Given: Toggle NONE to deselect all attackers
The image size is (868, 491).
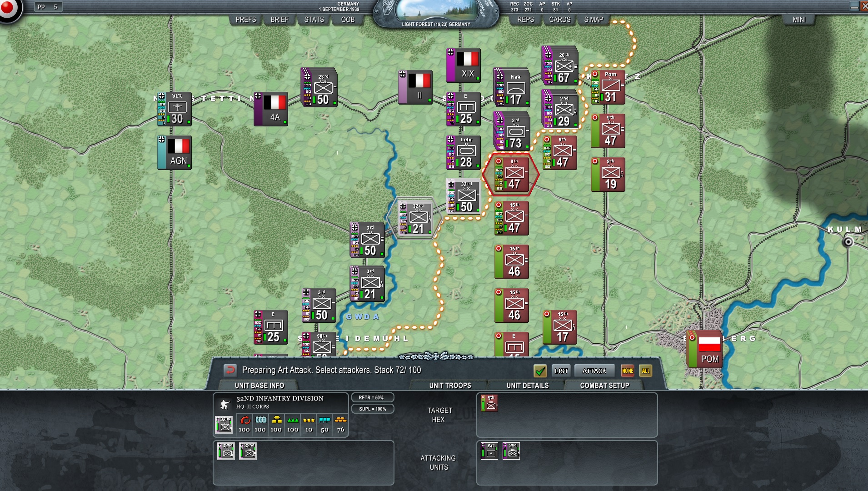Looking at the screenshot, I should coord(628,371).
